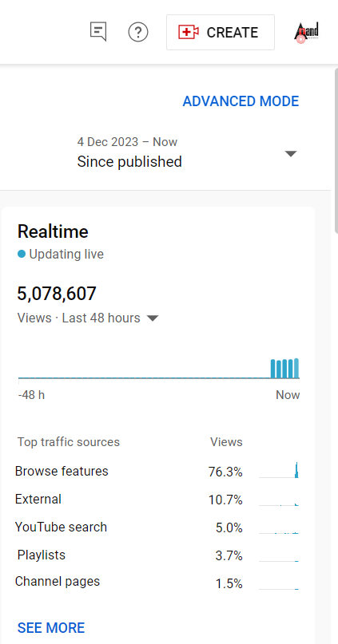
Task: Open the send feedback icon
Action: pos(98,32)
